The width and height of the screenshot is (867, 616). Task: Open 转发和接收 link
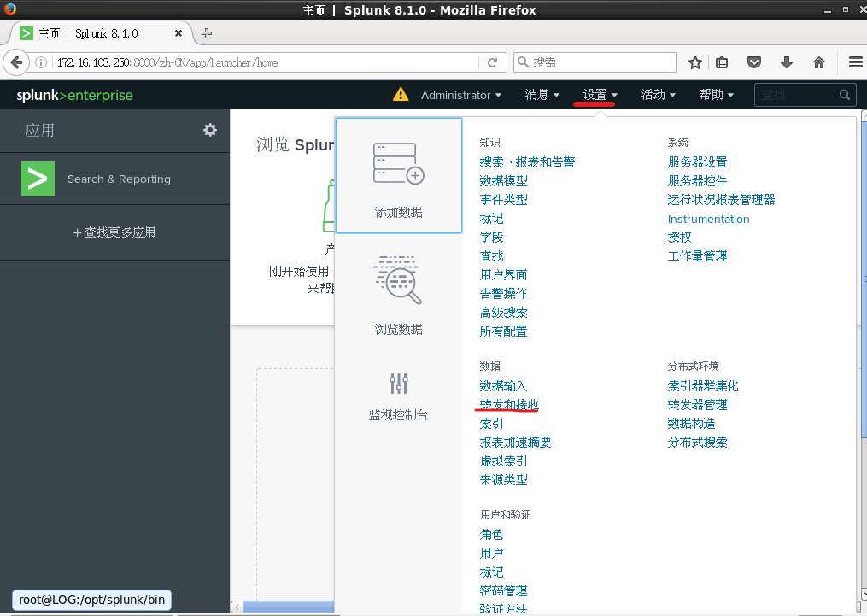click(x=509, y=405)
